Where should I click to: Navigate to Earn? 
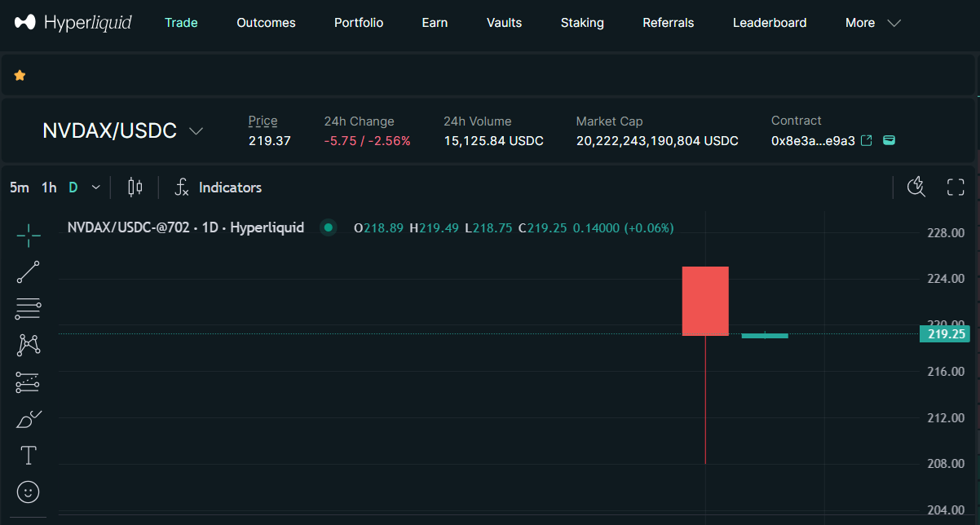coord(435,23)
